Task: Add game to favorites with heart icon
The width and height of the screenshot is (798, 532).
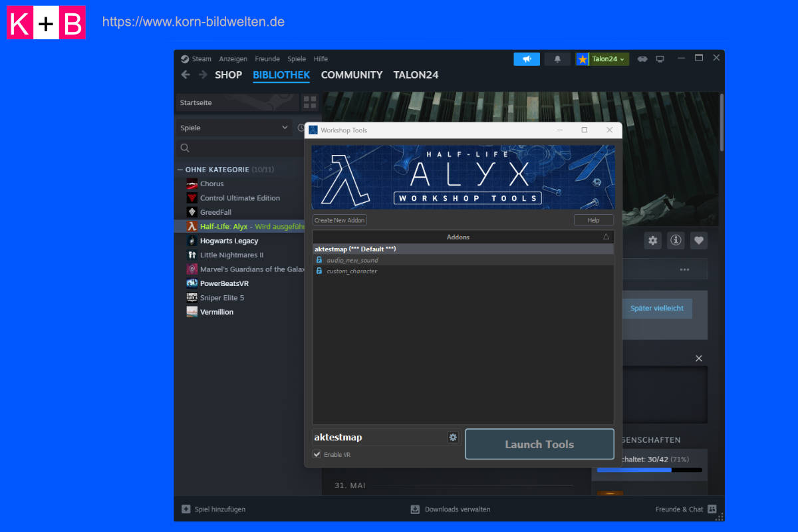Action: (698, 240)
